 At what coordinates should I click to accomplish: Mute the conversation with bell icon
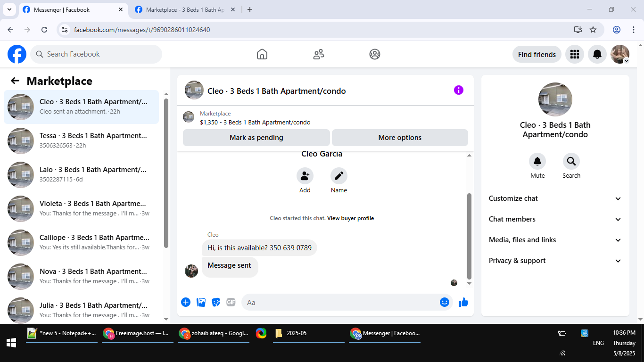coord(537,162)
